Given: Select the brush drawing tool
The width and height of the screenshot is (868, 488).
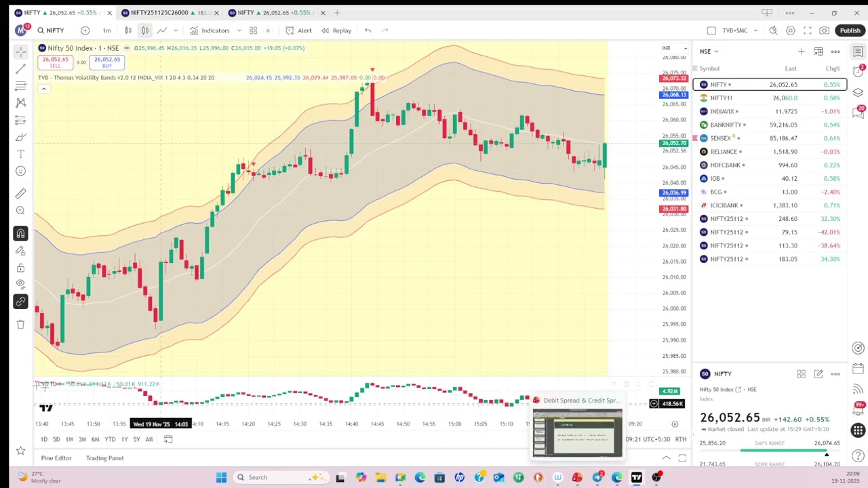Looking at the screenshot, I should 20,137.
